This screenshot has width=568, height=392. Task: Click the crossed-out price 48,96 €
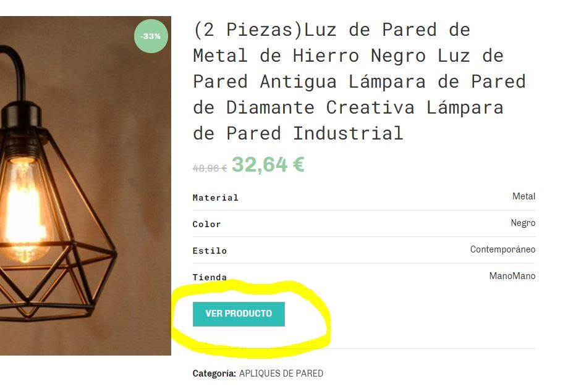[x=210, y=169]
